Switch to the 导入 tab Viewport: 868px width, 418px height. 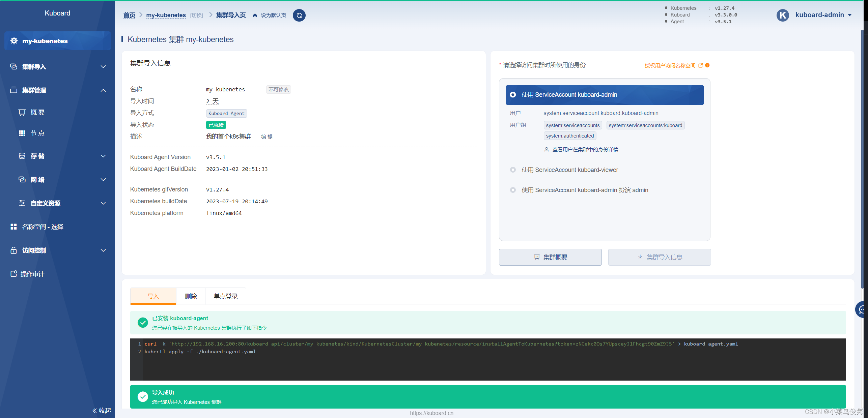[153, 296]
